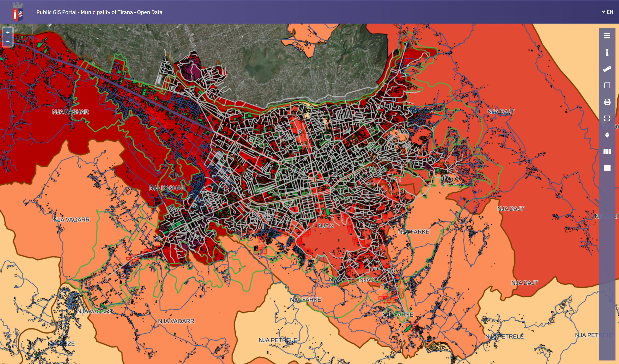Click the printer icon to print map
Image resolution: width=619 pixels, height=364 pixels.
pos(607,102)
